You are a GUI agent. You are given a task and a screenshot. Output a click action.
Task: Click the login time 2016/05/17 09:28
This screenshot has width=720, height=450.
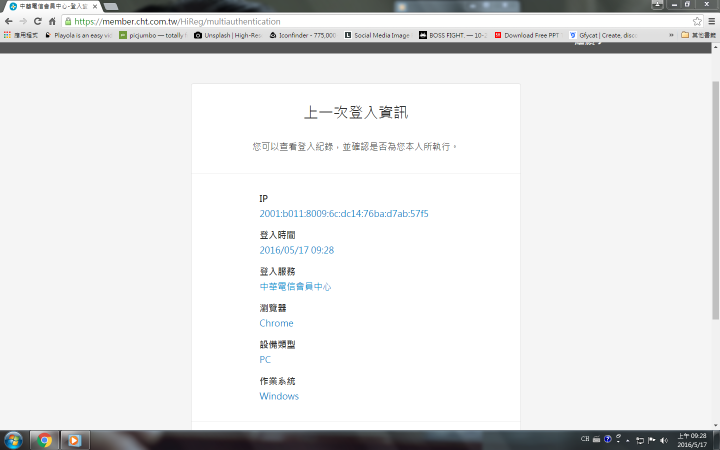(x=297, y=250)
